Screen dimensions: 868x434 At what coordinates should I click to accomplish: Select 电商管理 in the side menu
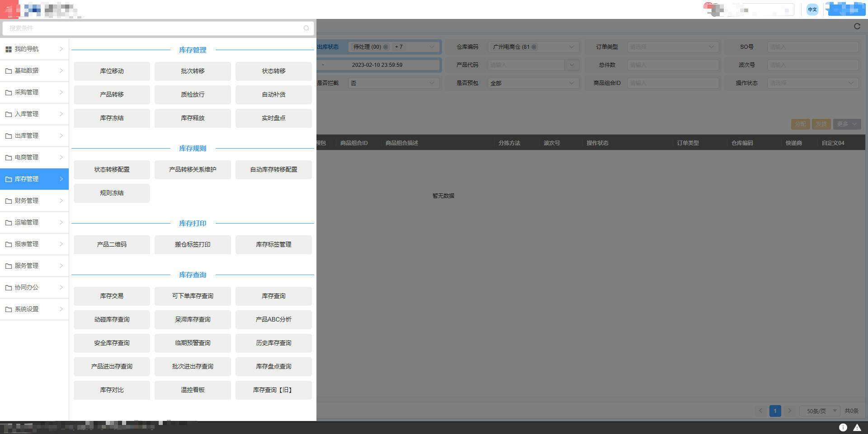pyautogui.click(x=34, y=158)
